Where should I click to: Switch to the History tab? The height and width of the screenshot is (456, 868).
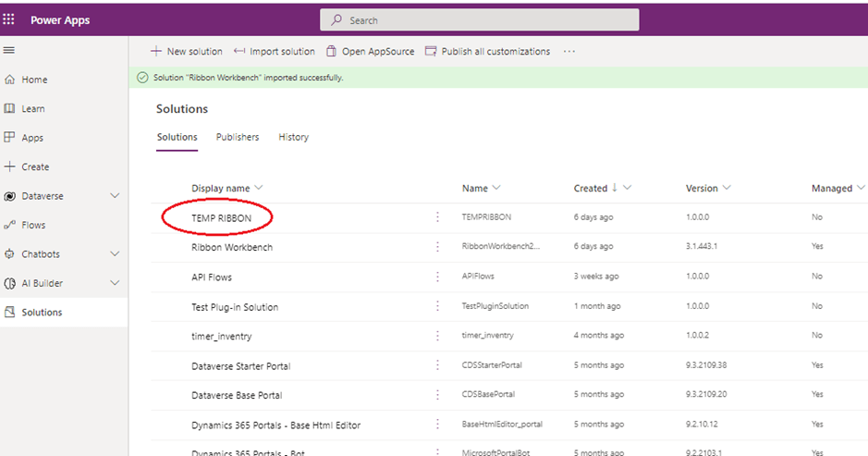tap(293, 137)
